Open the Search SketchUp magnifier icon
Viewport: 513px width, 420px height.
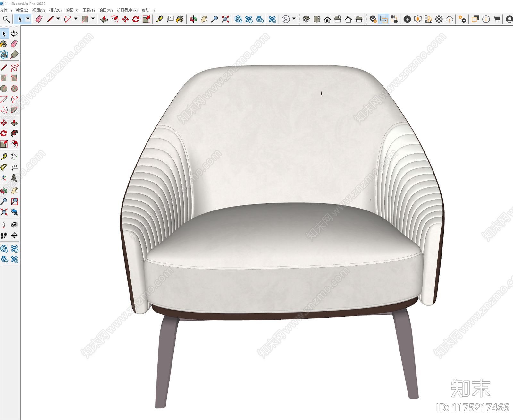pyautogui.click(x=6, y=19)
